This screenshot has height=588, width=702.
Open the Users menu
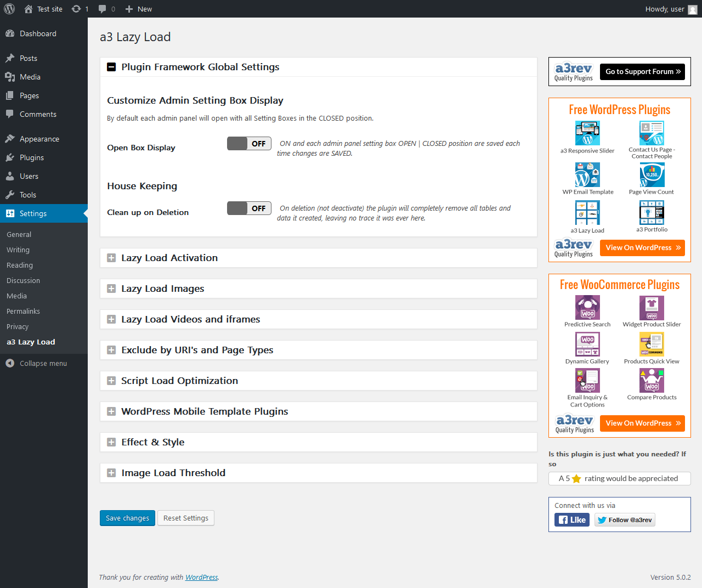tap(44, 176)
